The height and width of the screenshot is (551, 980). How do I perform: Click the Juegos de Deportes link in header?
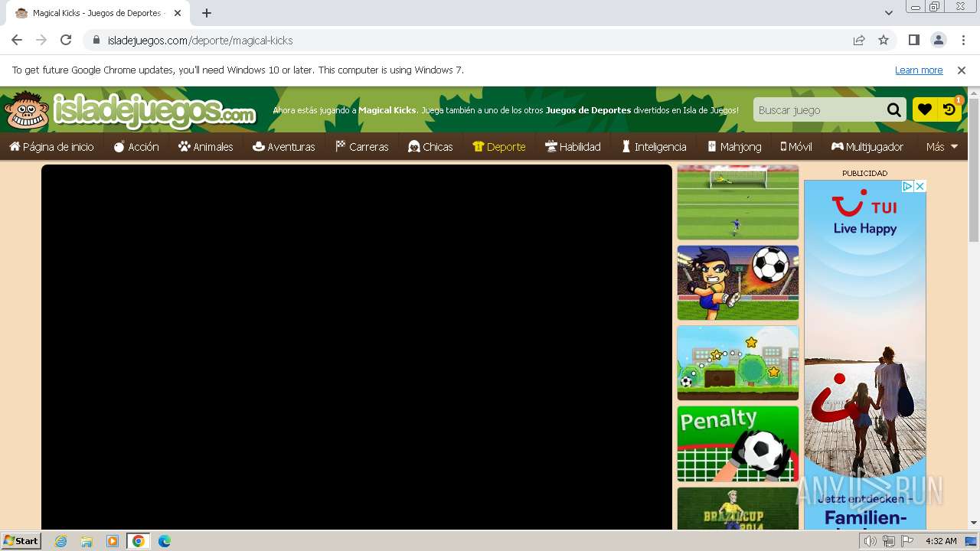coord(588,110)
